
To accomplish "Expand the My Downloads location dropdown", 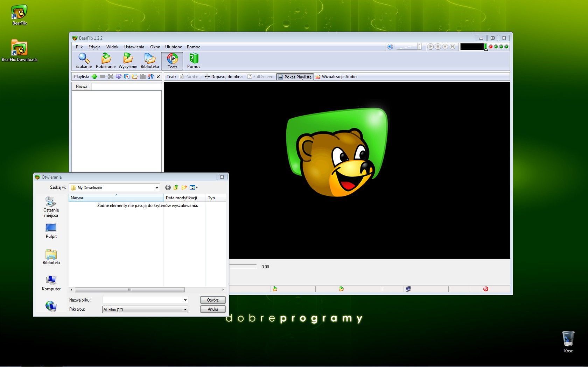I will point(156,188).
